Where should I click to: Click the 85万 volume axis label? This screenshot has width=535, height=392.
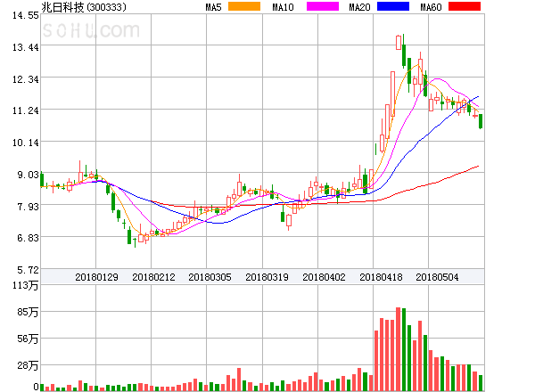coord(28,312)
